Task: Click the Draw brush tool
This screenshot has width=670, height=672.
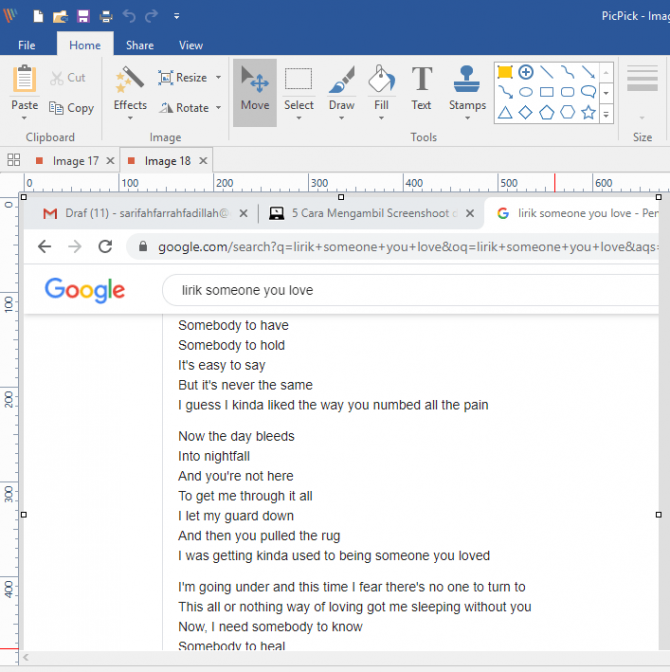Action: (341, 84)
